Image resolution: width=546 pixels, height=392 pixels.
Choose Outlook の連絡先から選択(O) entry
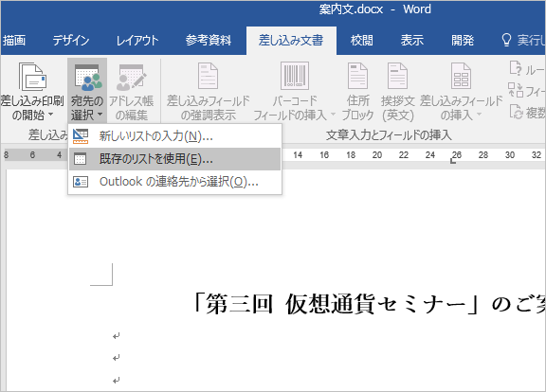coord(174,182)
